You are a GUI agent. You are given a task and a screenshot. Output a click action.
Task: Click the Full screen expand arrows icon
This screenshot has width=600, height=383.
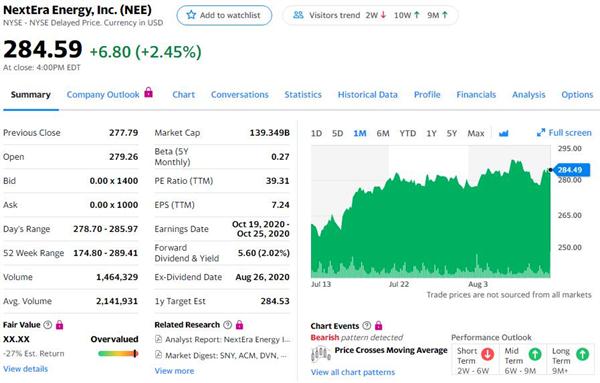pos(541,133)
